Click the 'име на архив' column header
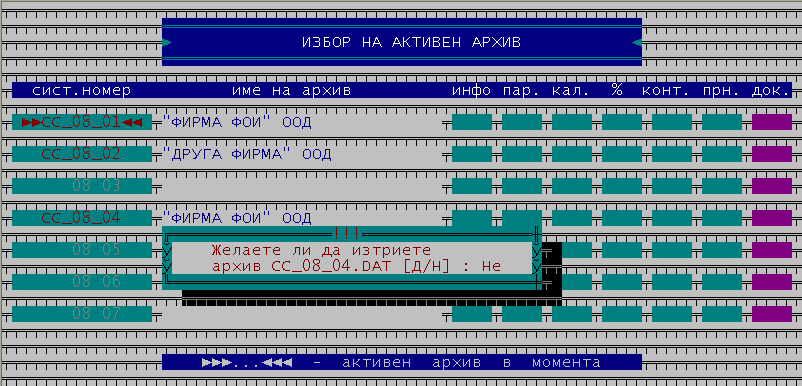The height and width of the screenshot is (386, 802). [x=292, y=90]
